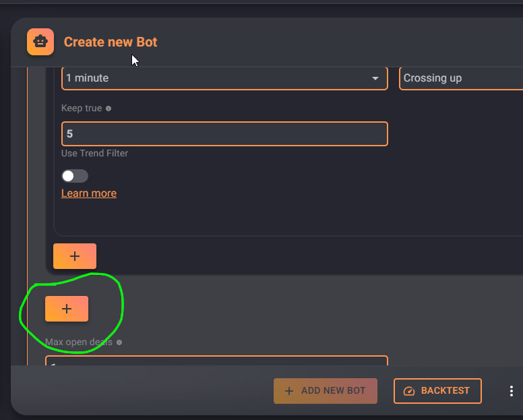The height and width of the screenshot is (420, 523).
Task: Click the ADD NEW BOT button
Action: point(326,391)
